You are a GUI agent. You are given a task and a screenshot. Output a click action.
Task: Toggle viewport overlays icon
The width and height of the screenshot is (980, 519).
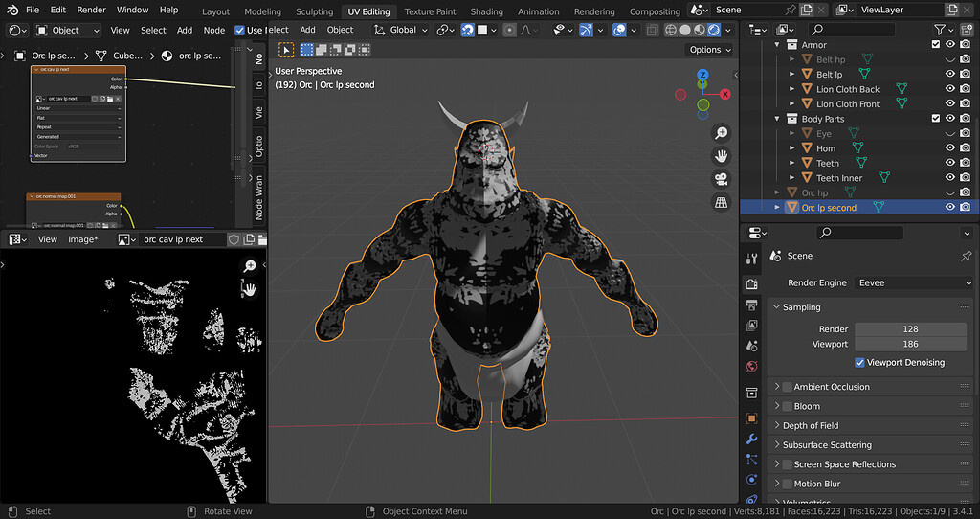coord(619,30)
